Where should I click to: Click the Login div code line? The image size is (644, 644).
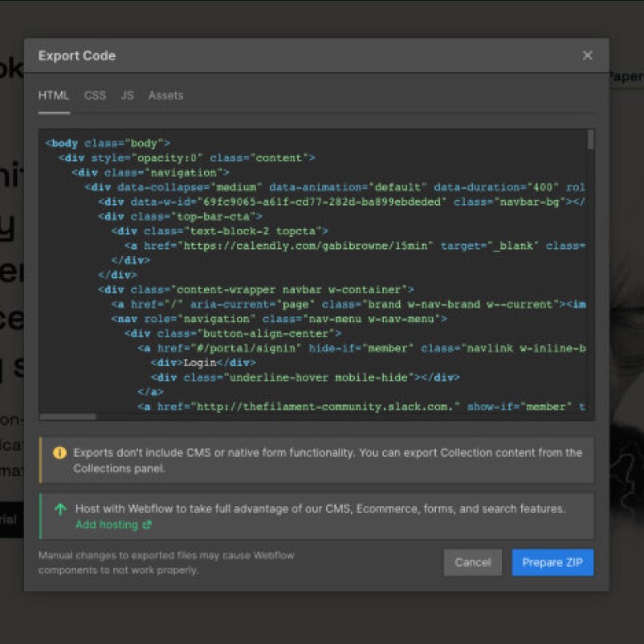coord(203,363)
